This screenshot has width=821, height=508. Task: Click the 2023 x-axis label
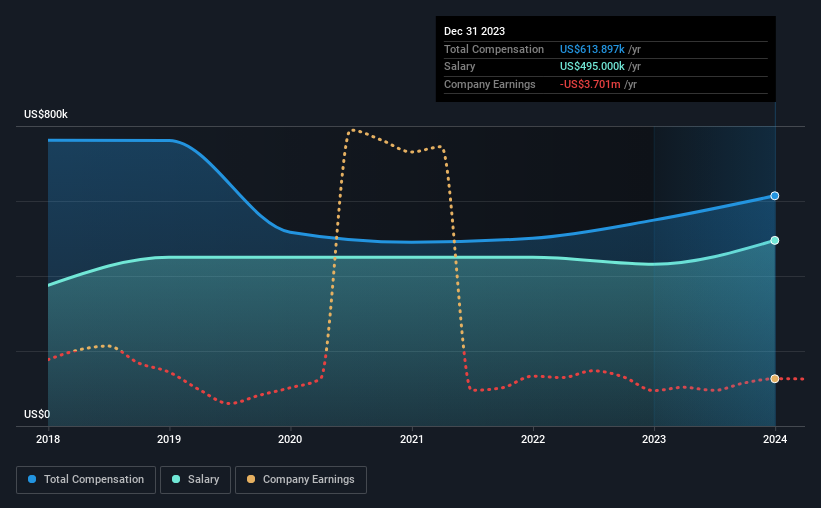[654, 439]
